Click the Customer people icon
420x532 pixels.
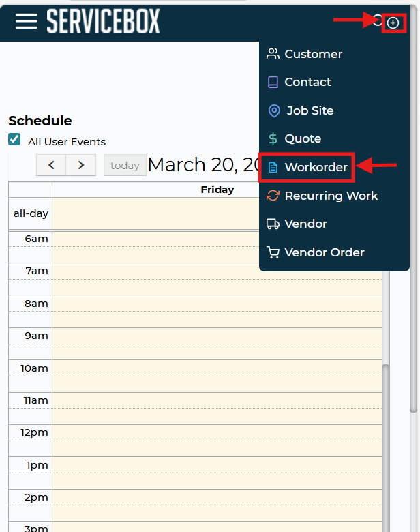point(273,54)
